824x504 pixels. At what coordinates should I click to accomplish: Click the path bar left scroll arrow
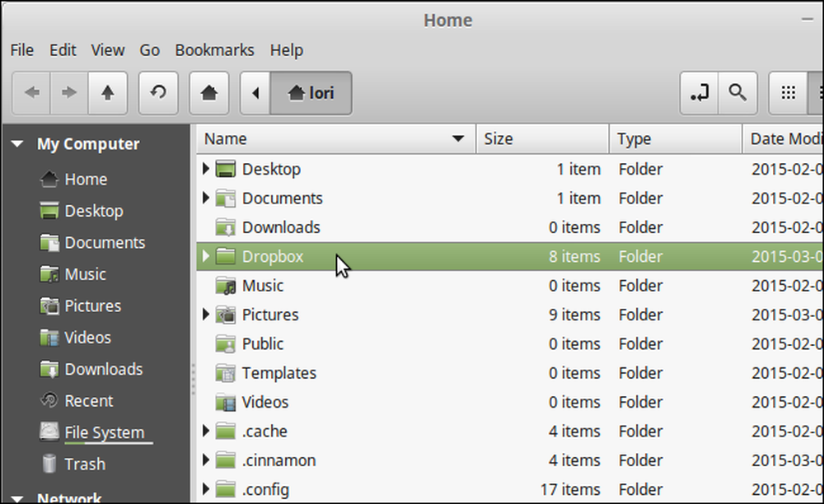click(255, 93)
